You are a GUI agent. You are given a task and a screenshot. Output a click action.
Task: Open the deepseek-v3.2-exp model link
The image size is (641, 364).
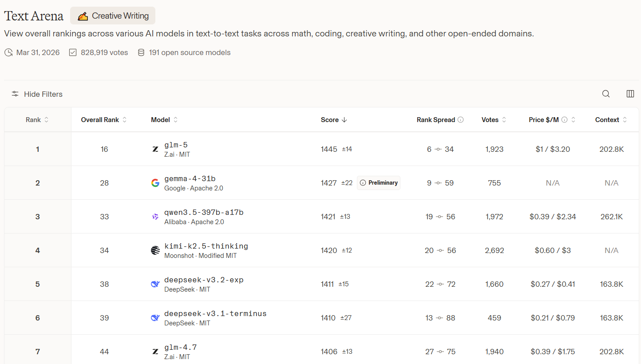coord(204,280)
